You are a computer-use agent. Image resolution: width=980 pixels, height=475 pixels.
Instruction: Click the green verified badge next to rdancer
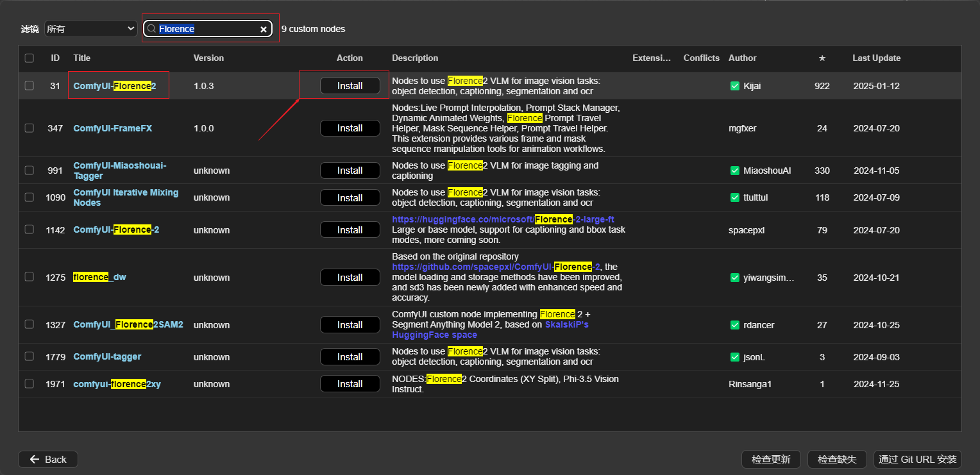click(x=735, y=325)
